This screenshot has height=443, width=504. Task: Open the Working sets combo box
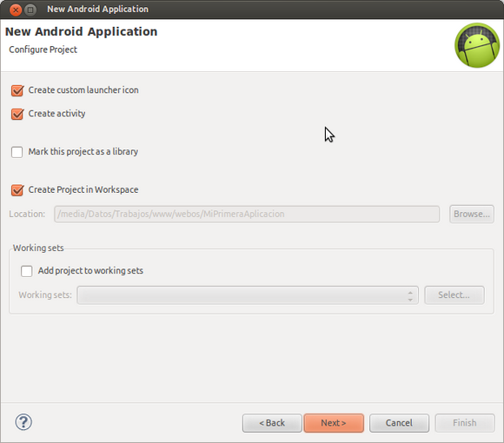[x=248, y=295]
